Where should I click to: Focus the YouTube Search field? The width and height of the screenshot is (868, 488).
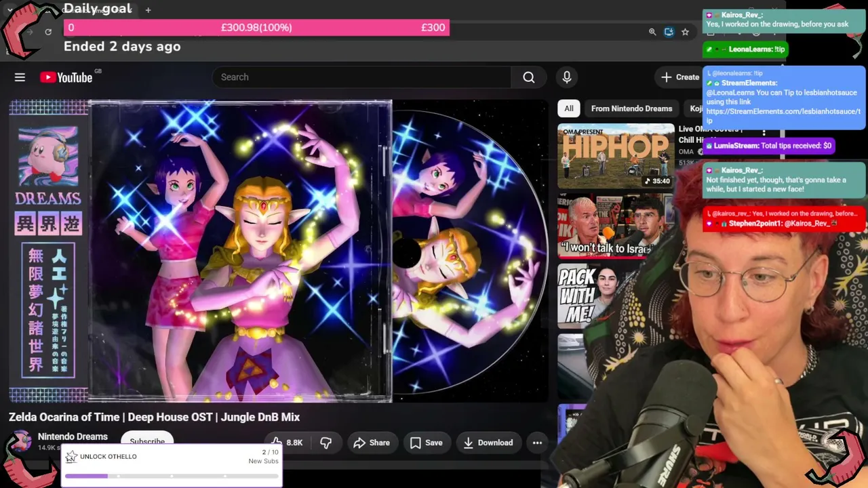(362, 77)
